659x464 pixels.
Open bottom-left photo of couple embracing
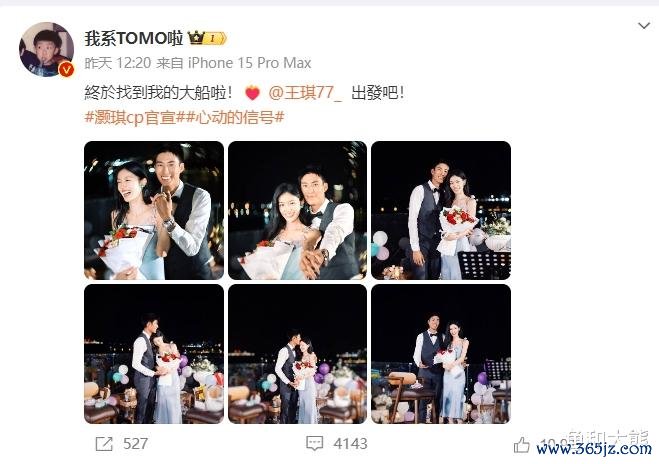pyautogui.click(x=154, y=354)
